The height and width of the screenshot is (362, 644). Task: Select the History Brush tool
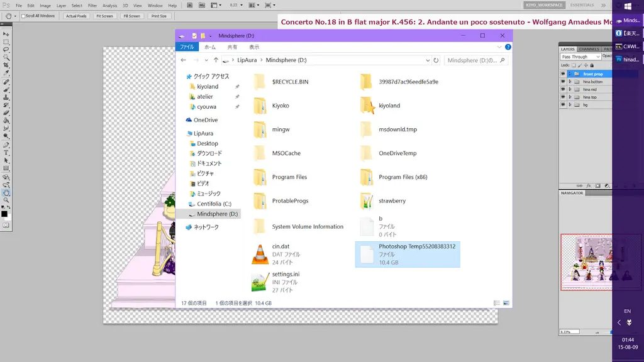[x=6, y=106]
